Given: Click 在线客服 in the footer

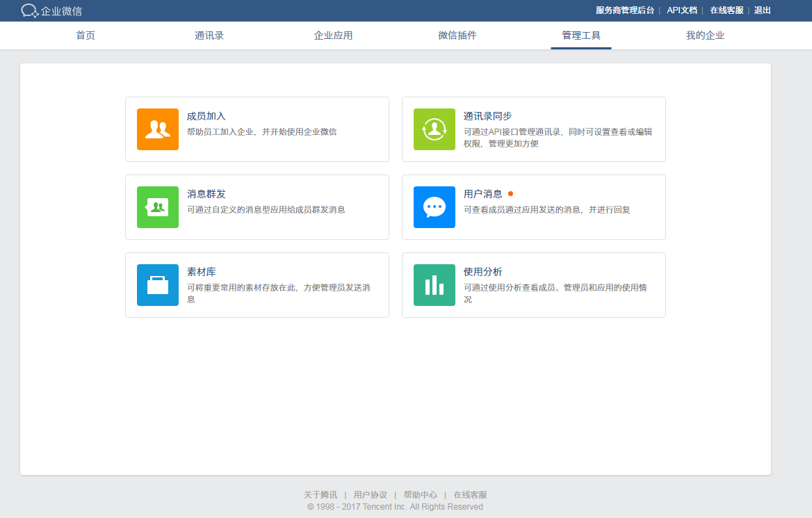Looking at the screenshot, I should point(470,494).
